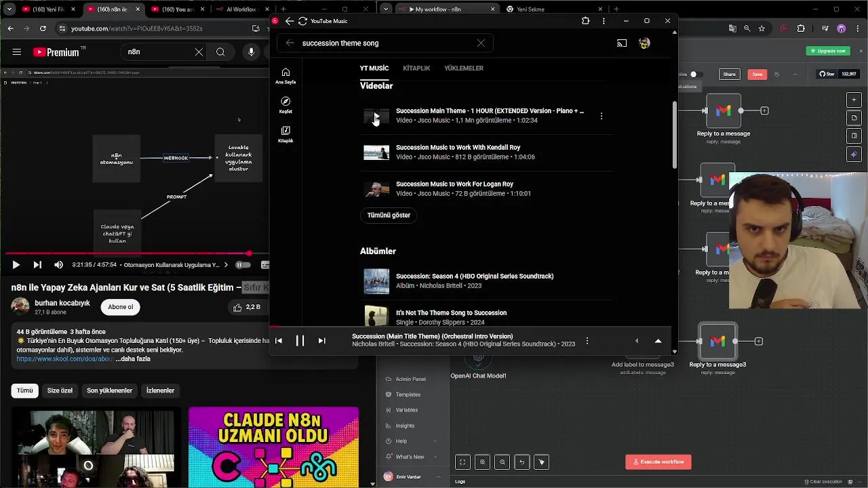Reset the n8n canvas zoom
Image resolution: width=868 pixels, height=488 pixels.
[522, 462]
